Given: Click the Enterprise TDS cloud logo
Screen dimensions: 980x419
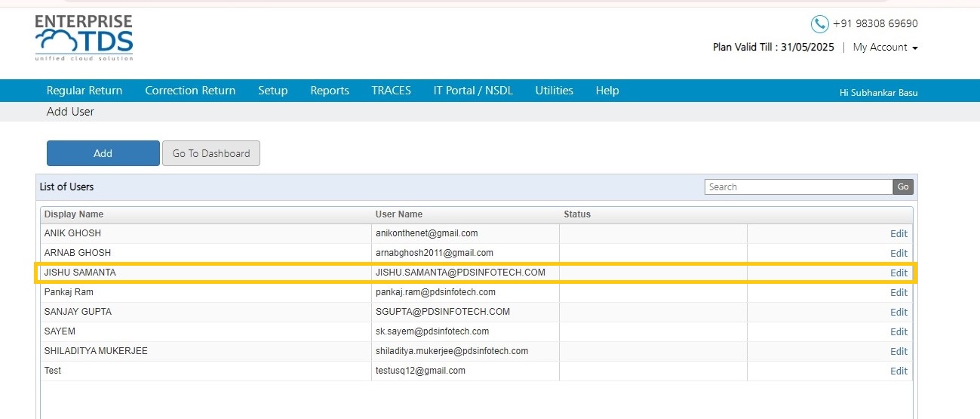Looking at the screenshot, I should (x=84, y=38).
